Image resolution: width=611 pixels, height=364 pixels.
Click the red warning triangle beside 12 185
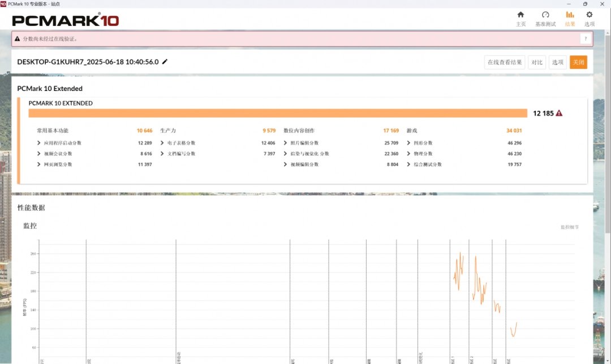[559, 113]
